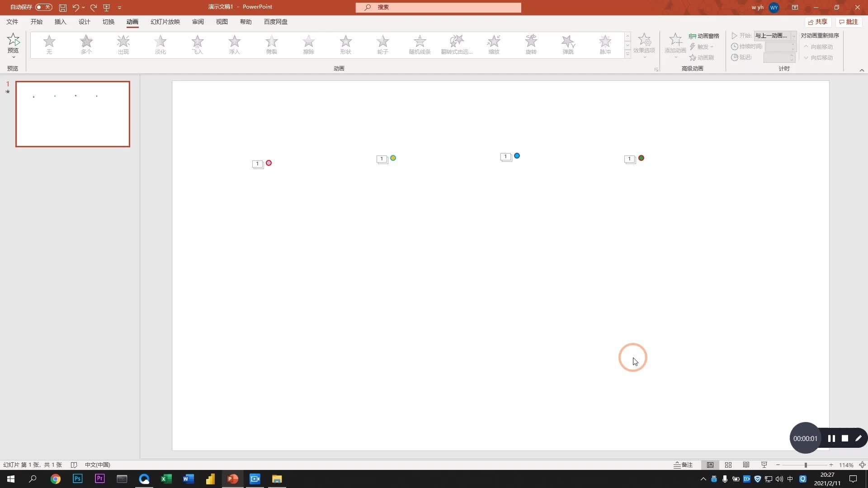Switch to Slide Sorter view in status bar
Viewport: 868px width, 488px height.
coord(728,465)
